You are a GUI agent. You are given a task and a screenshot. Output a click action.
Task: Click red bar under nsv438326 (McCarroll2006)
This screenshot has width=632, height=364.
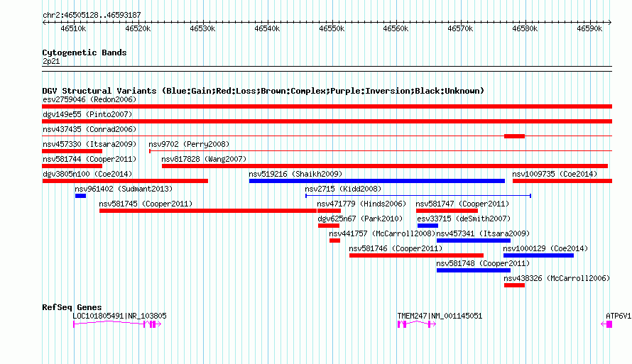pyautogui.click(x=514, y=285)
